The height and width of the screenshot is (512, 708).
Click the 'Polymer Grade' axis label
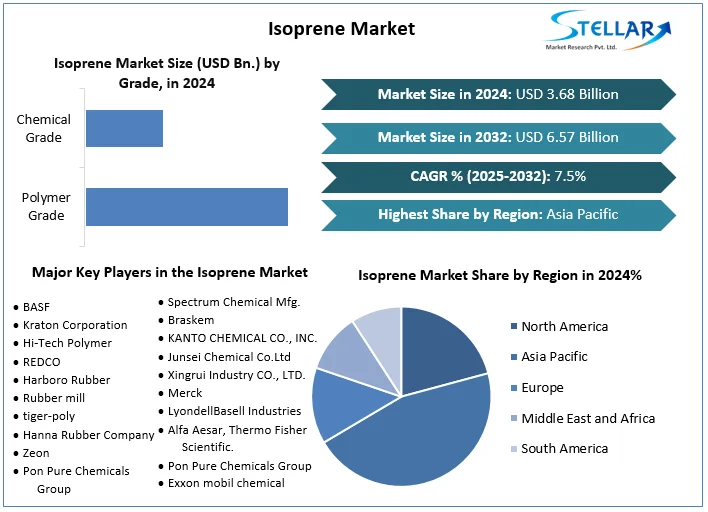[x=46, y=207]
